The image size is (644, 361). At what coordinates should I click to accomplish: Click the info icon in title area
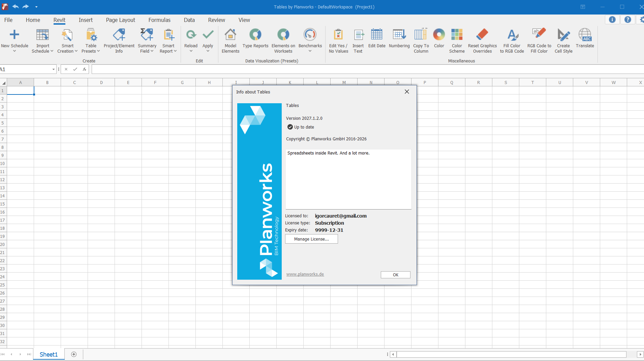pyautogui.click(x=612, y=20)
